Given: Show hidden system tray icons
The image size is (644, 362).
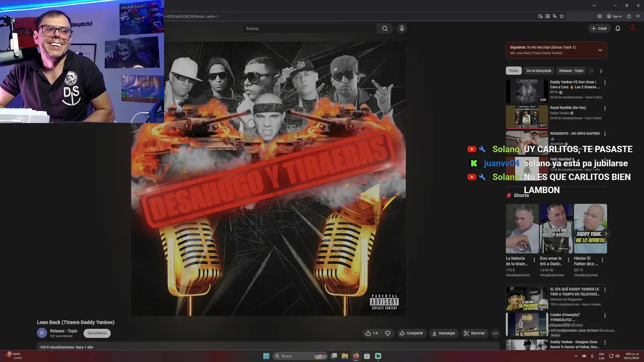Looking at the screenshot, I should (576, 356).
